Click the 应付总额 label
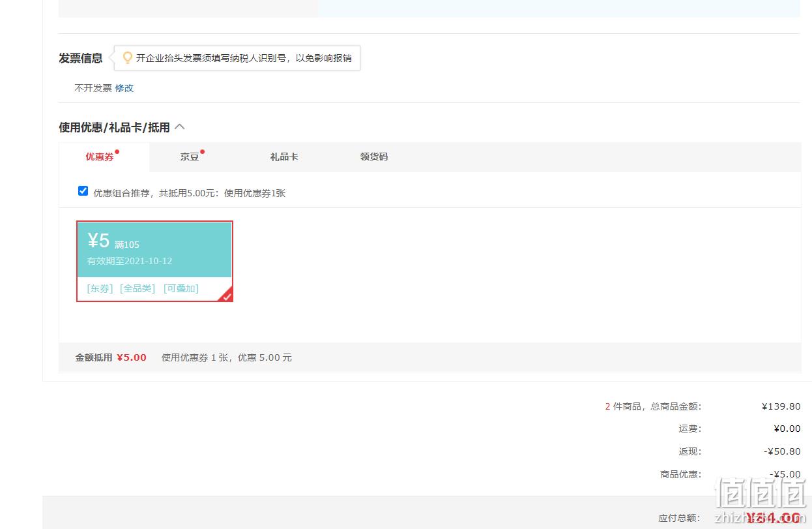Viewport: 812px width, 529px height. (x=680, y=518)
